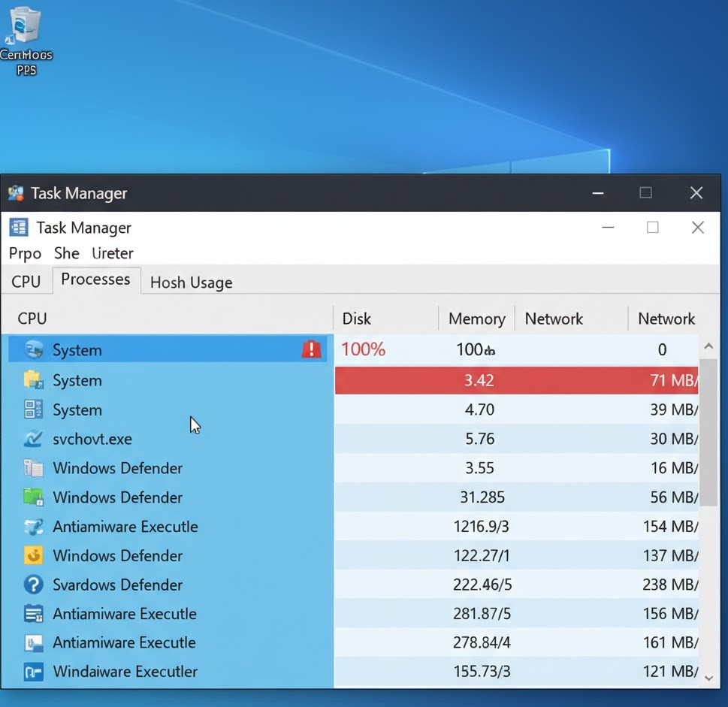Click the question mark icon beside Svardows Defender
The image size is (728, 707).
pos(33,585)
